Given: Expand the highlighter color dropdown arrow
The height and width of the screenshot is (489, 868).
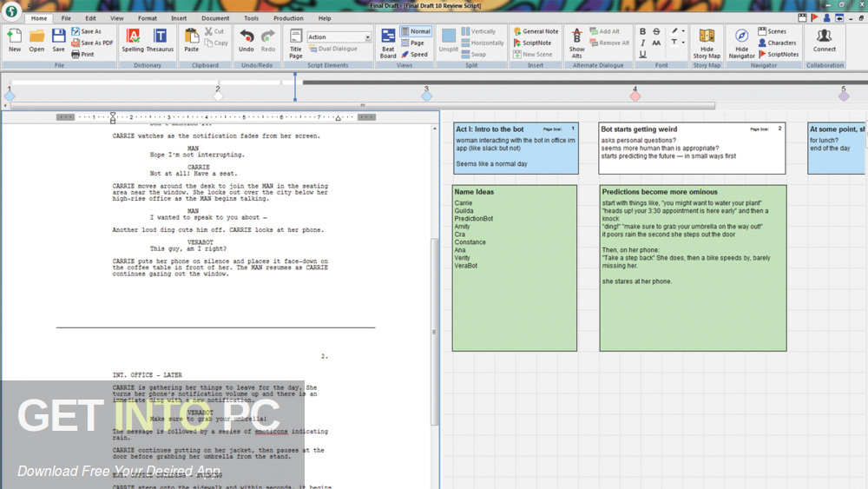Looking at the screenshot, I should click(683, 31).
